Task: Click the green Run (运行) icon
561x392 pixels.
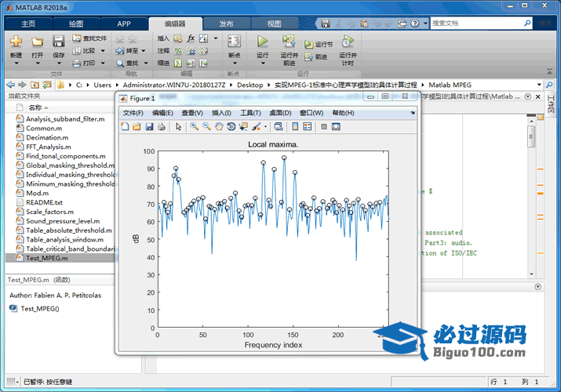Action: (262, 41)
